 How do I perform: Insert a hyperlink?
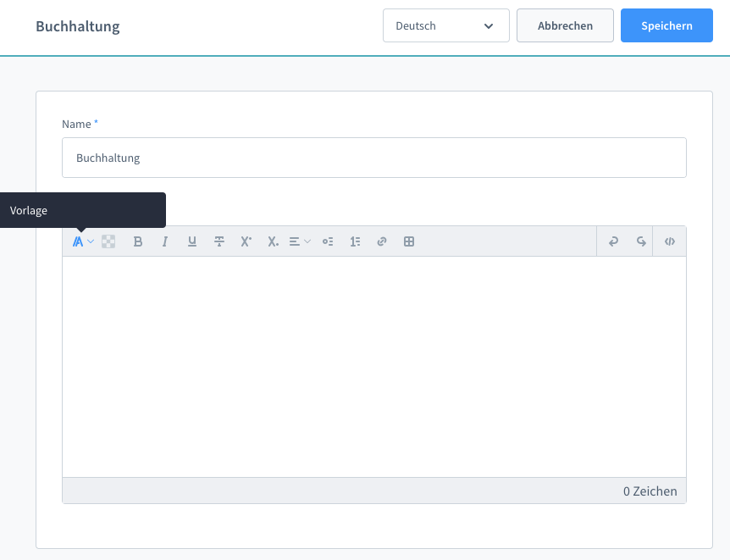[x=382, y=241]
